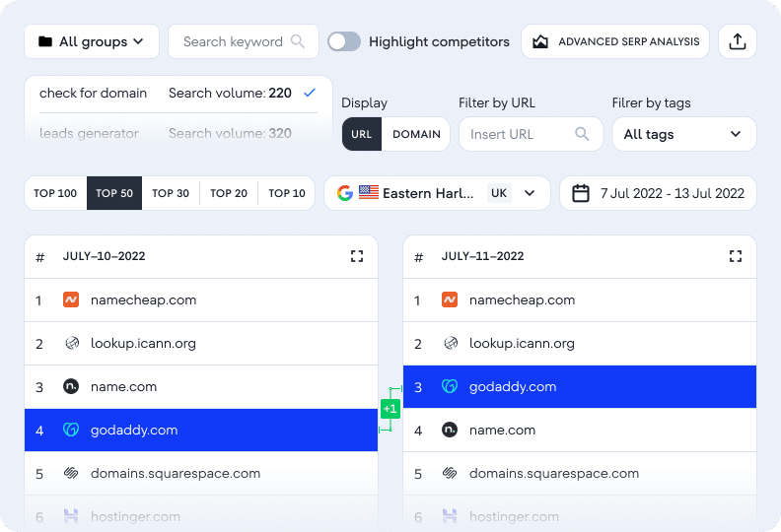Switch display mode to URL
Viewport: 781px width, 532px height.
[362, 134]
